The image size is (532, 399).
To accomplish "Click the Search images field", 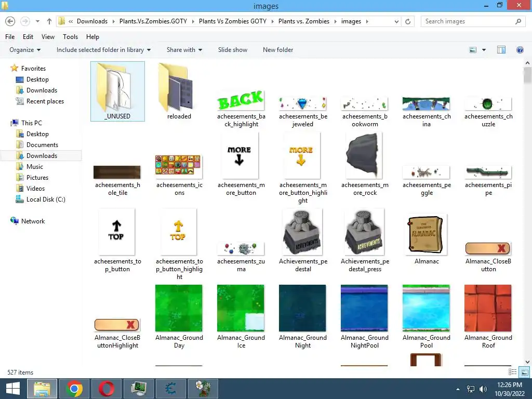I will coord(473,21).
